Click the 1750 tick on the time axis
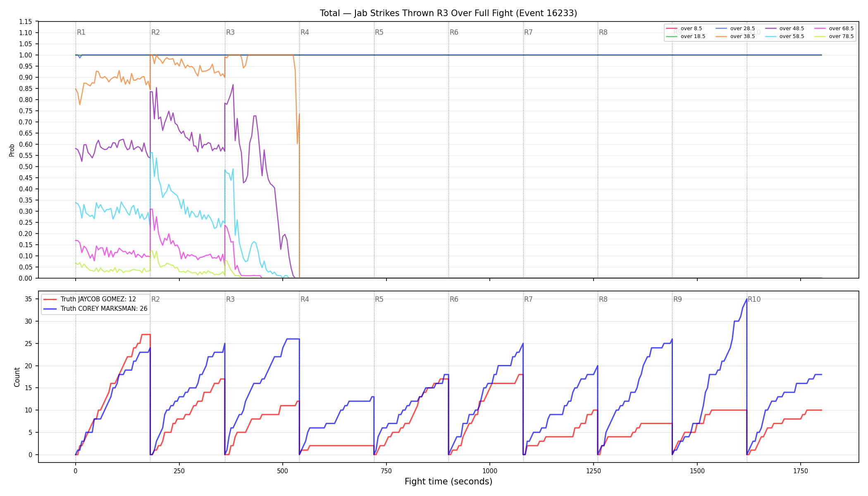Image resolution: width=868 pixels, height=496 pixels. (x=801, y=471)
